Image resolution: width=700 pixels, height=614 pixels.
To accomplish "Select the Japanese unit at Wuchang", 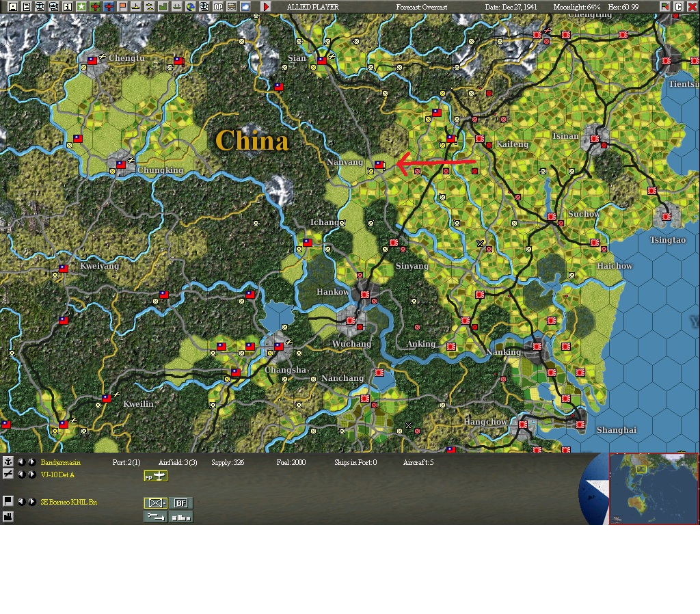I will (351, 321).
